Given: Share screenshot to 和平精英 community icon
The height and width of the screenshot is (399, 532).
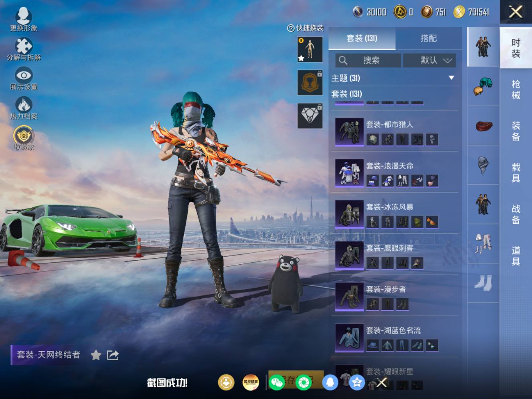Looking at the screenshot, I should [x=251, y=383].
